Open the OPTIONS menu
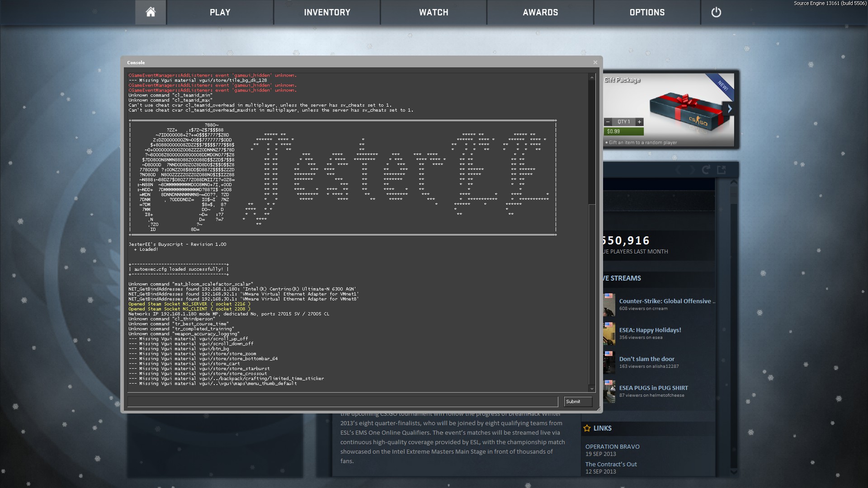Image resolution: width=868 pixels, height=488 pixels. click(647, 12)
